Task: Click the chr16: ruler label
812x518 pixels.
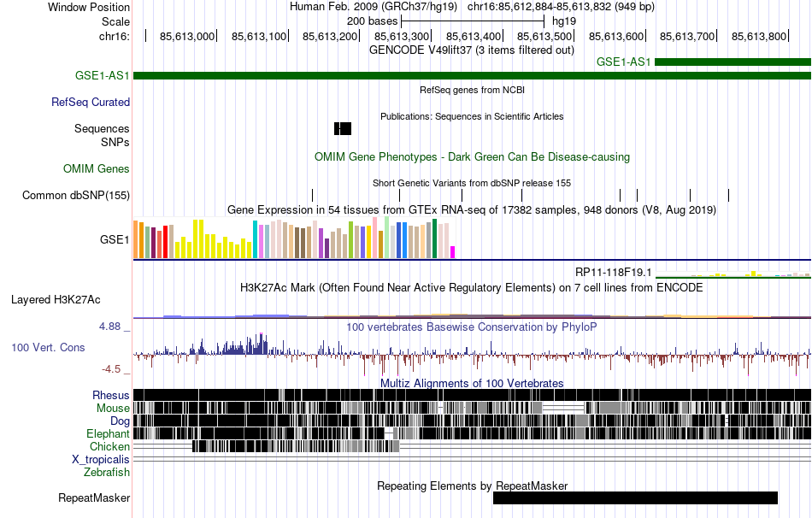Action: (115, 36)
